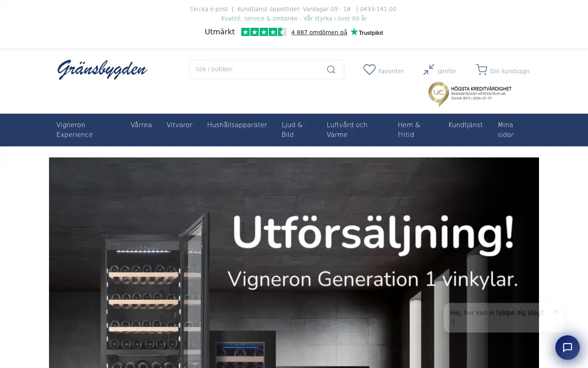
Task: Open the Hushållsapparater menu
Action: tap(237, 125)
